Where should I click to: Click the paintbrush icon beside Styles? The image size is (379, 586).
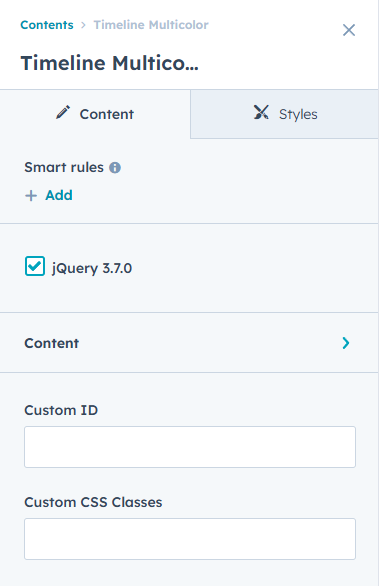click(261, 112)
